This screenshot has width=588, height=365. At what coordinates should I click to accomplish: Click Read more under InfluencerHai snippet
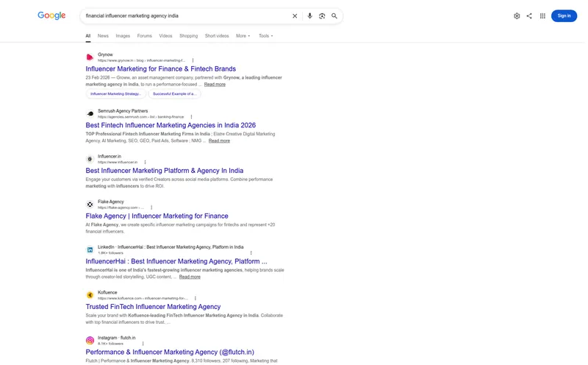(x=190, y=277)
